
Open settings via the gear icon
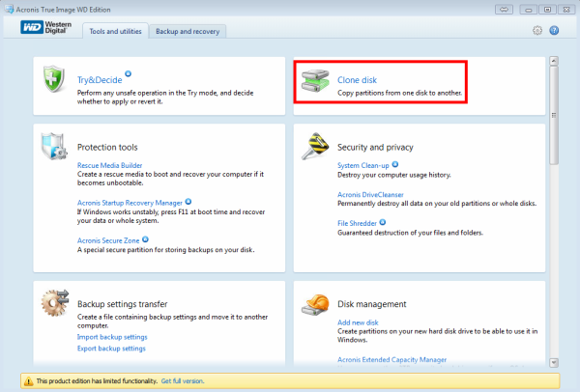pos(537,30)
